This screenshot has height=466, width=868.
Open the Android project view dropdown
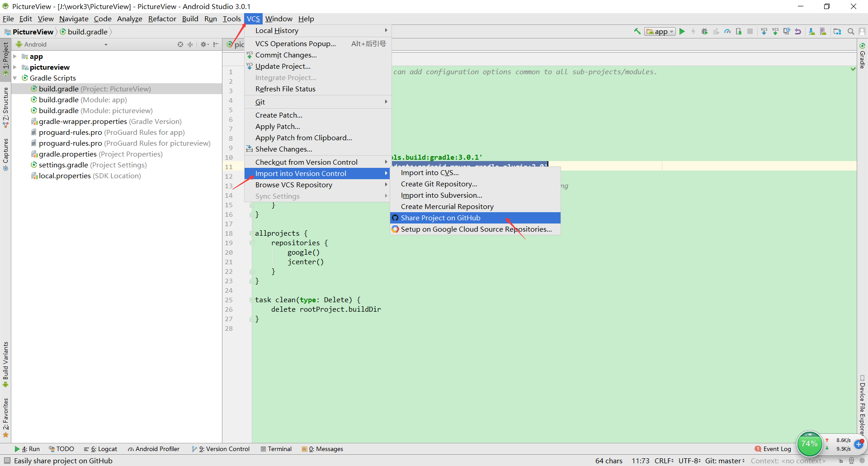pos(62,44)
